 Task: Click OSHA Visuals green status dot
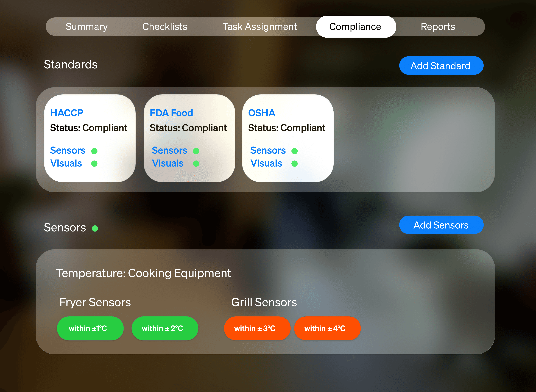coord(295,164)
